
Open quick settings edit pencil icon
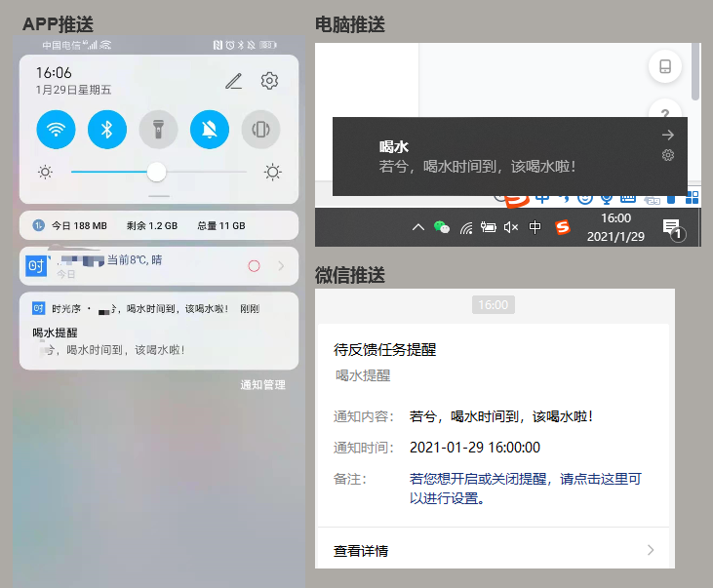coord(234,81)
